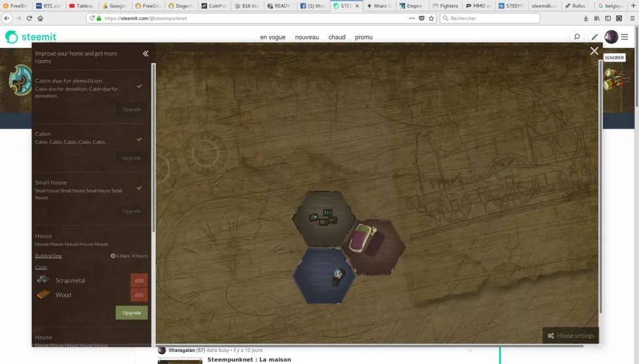Click the house view vertical scrollbar
Image resolution: width=639 pixels, height=364 pixels.
600,186
